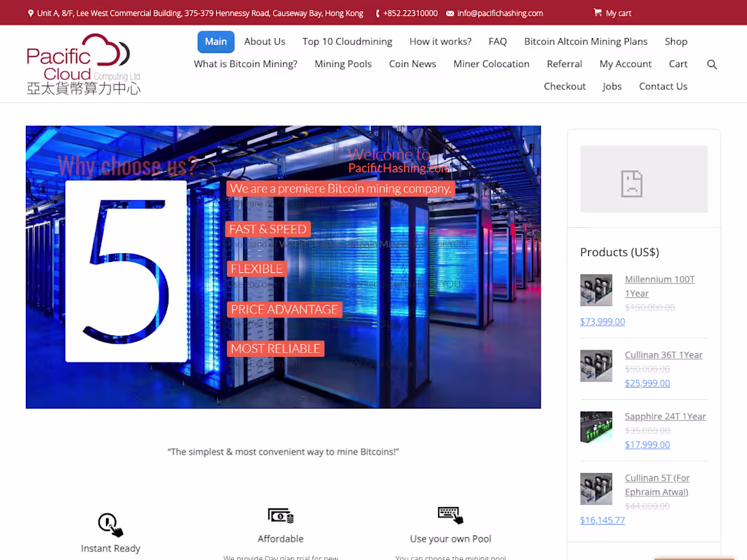The width and height of the screenshot is (747, 560).
Task: Click the envelope icon next to info@pacifichashing.com
Action: point(451,13)
